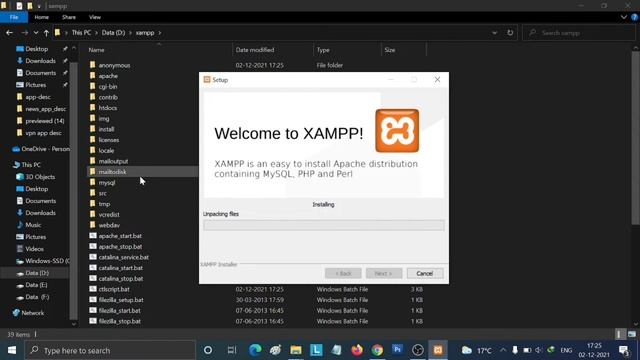The height and width of the screenshot is (360, 640).
Task: Open pinned Downloads in Quick access
Action: point(40,61)
